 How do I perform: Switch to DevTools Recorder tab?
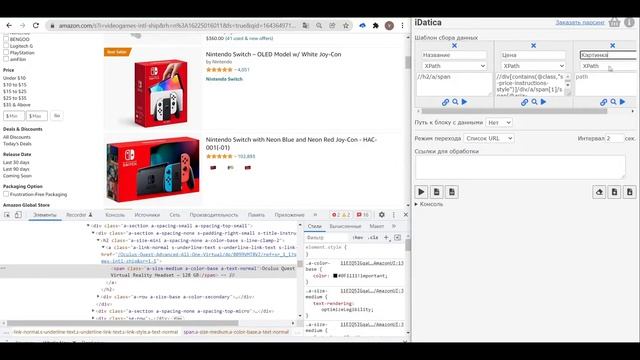pyautogui.click(x=80, y=215)
